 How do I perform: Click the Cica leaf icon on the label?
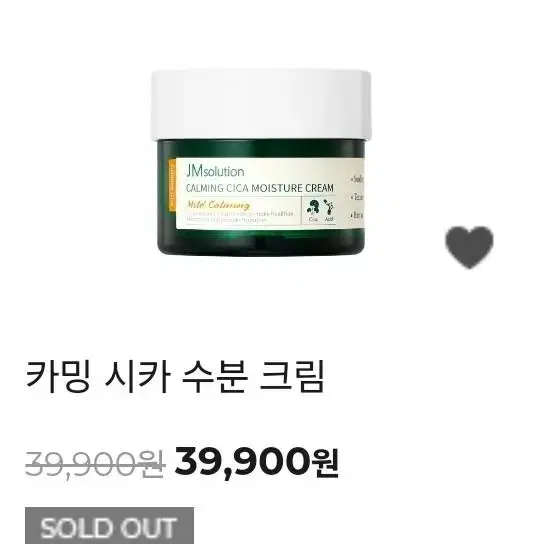(313, 207)
